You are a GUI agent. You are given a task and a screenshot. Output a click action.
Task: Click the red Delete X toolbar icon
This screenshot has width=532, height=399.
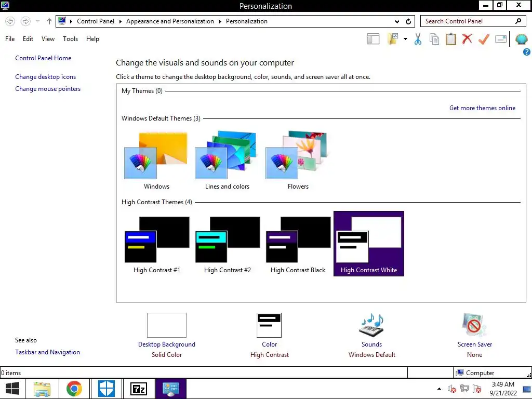pyautogui.click(x=467, y=38)
